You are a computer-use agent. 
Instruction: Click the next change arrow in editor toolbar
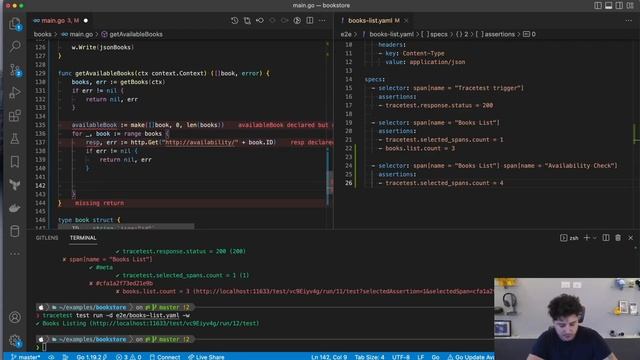(x=284, y=20)
